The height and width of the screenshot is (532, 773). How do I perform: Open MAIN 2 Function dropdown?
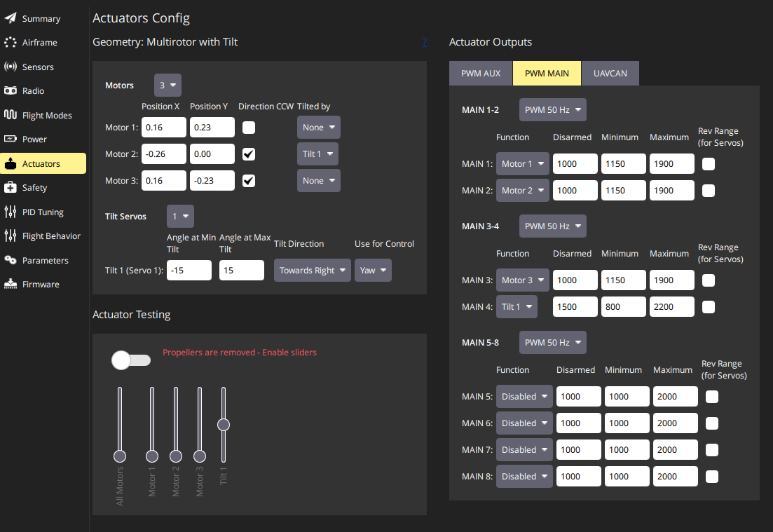coord(523,191)
